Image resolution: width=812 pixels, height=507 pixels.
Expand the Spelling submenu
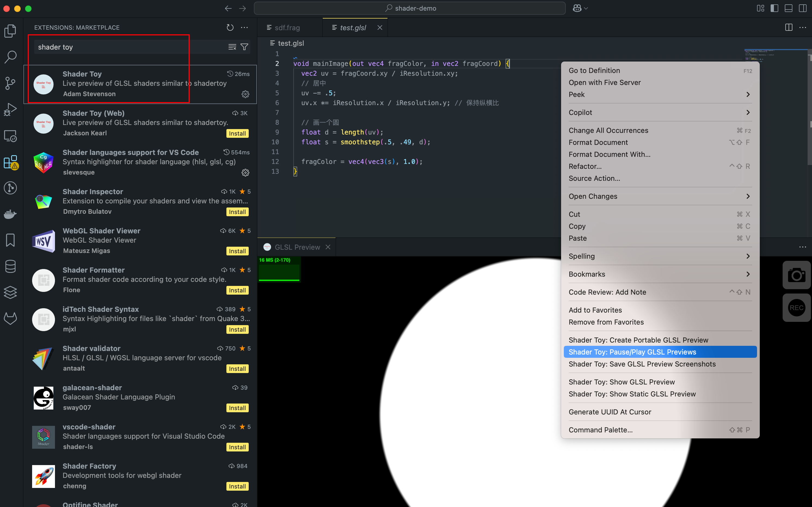660,256
